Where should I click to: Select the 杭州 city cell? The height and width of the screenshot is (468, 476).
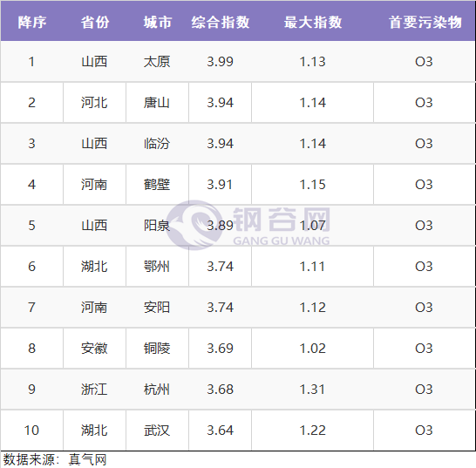pyautogui.click(x=157, y=389)
